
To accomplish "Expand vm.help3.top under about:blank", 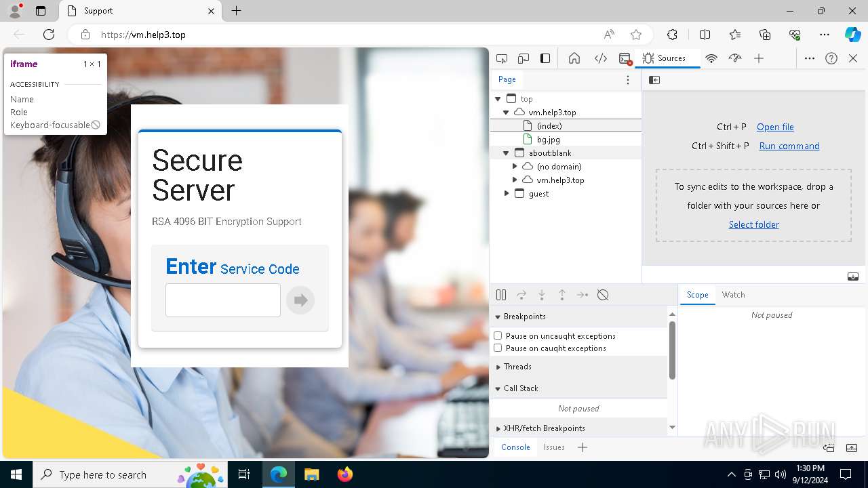I will coord(515,180).
